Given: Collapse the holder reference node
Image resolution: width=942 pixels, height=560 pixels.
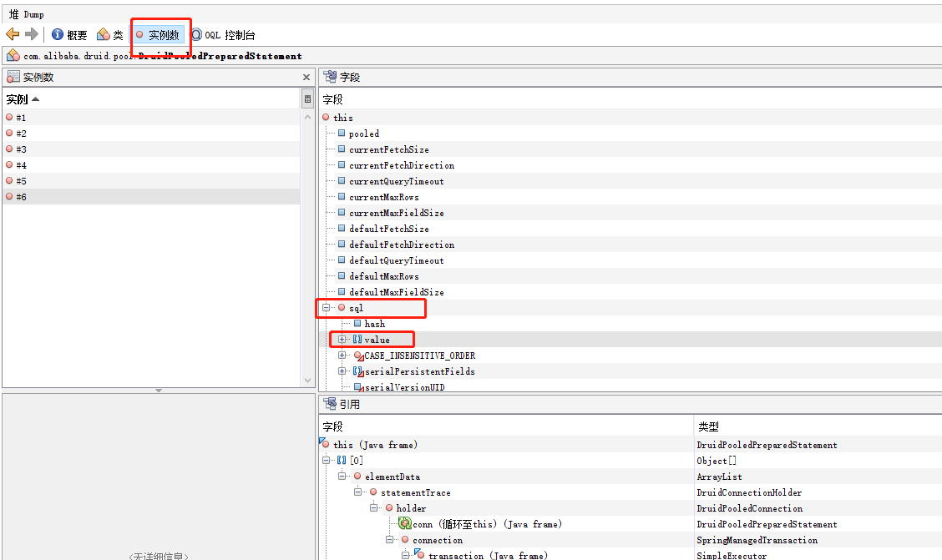Looking at the screenshot, I should (x=374, y=508).
